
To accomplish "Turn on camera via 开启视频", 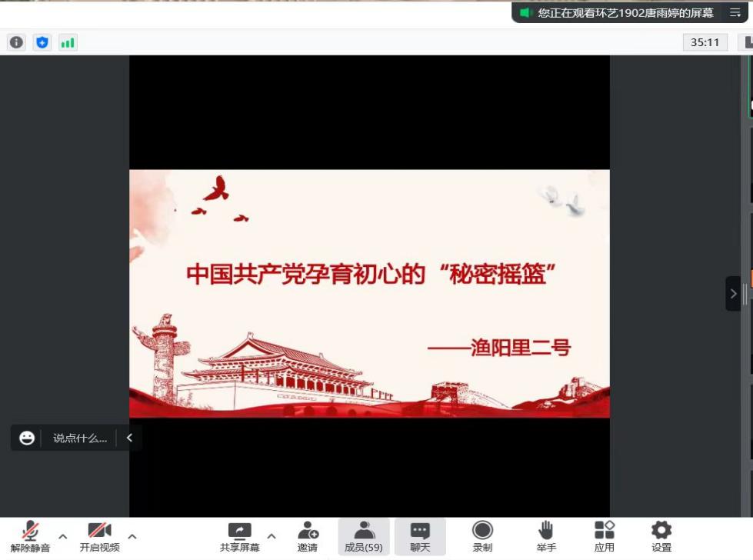I will pyautogui.click(x=100, y=535).
